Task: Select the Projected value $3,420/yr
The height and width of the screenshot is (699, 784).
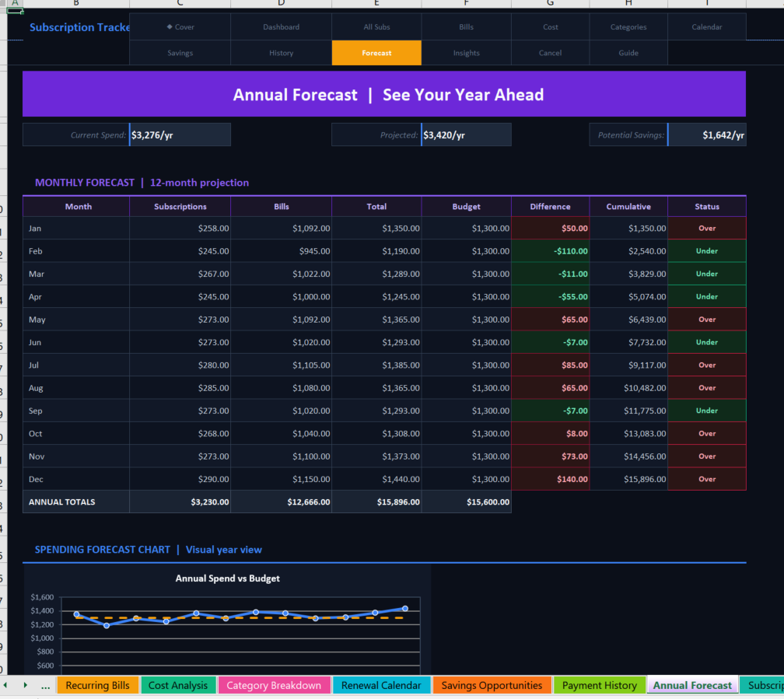Action: click(466, 135)
